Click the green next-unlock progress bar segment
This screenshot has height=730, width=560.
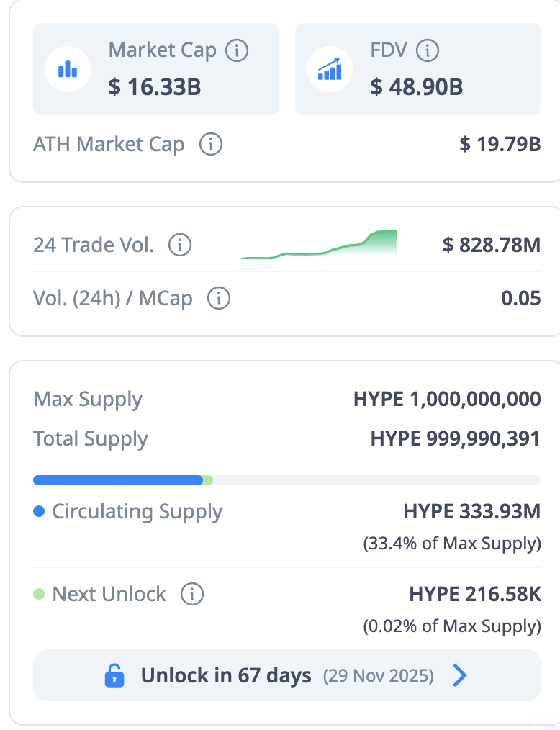click(207, 480)
